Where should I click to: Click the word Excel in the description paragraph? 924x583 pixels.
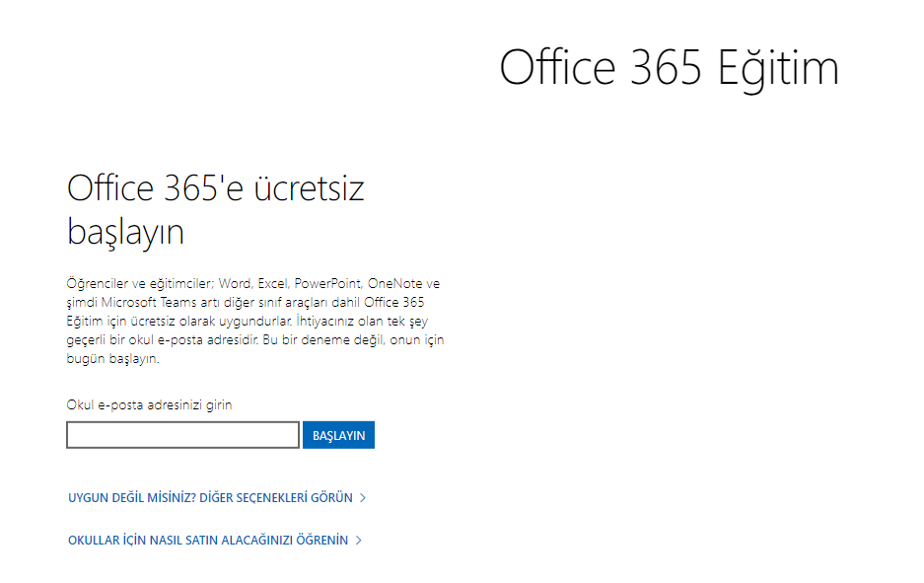tap(272, 283)
